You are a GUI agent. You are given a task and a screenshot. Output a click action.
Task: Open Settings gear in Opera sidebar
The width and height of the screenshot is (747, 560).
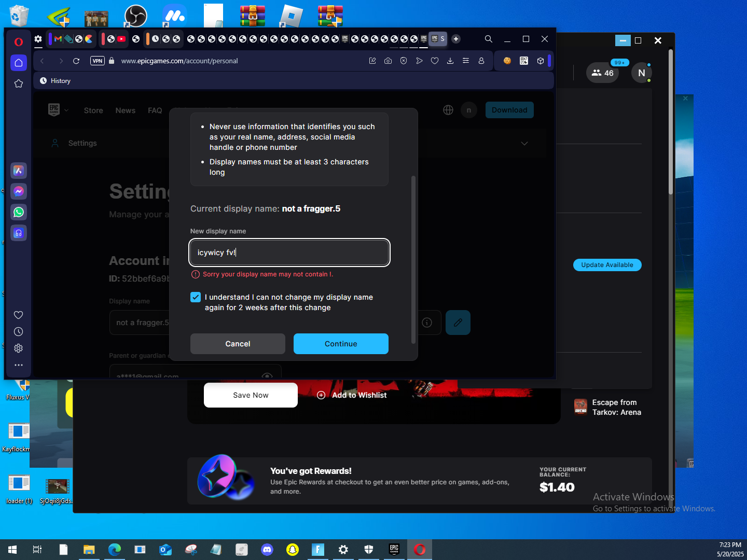point(19,348)
